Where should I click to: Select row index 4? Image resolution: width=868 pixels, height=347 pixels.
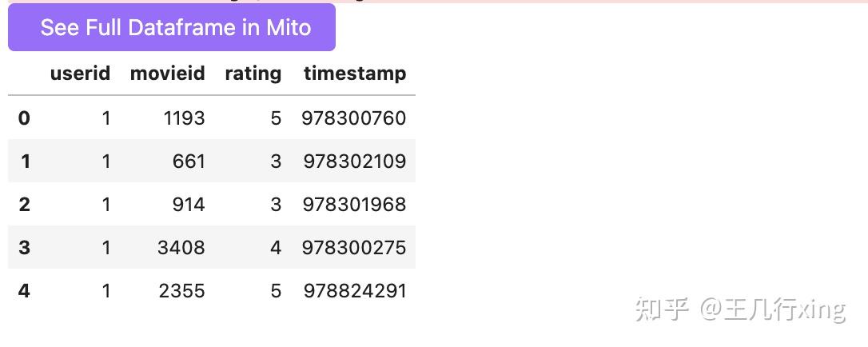coord(24,290)
